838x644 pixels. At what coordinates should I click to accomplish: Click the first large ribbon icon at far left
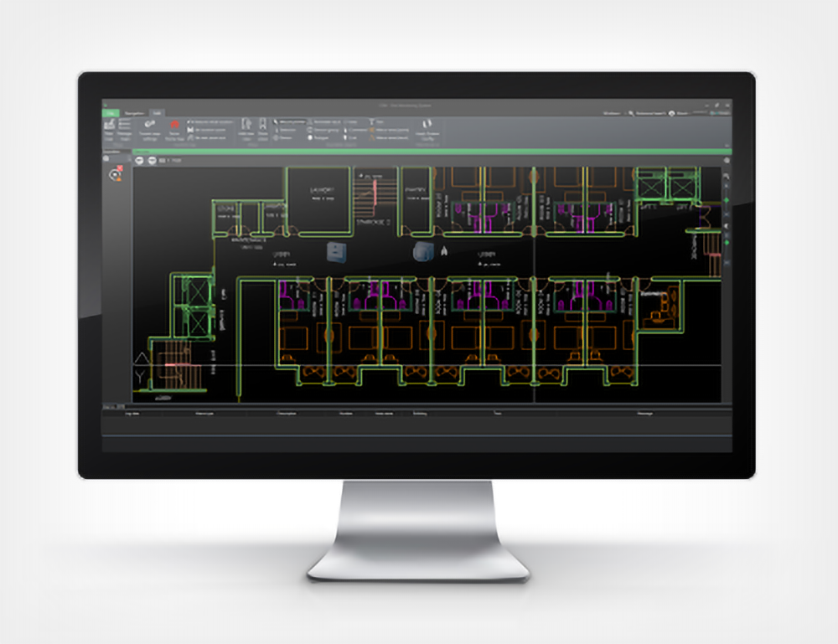(x=110, y=125)
